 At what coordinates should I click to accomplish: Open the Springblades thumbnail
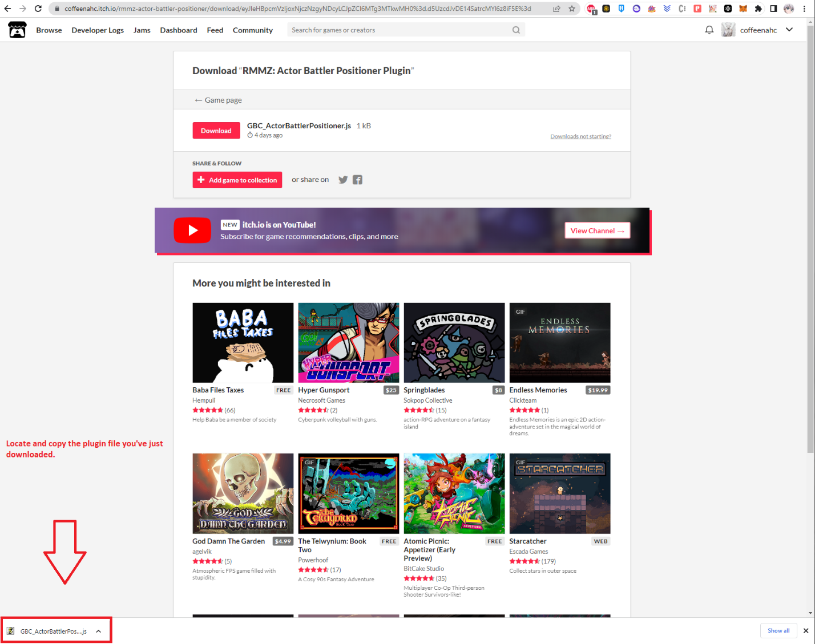click(454, 342)
